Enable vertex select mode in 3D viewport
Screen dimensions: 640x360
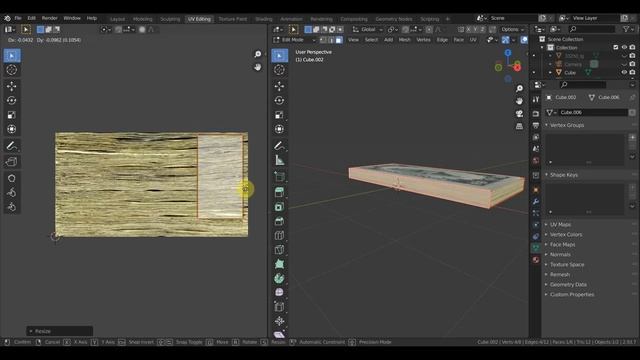[323, 40]
